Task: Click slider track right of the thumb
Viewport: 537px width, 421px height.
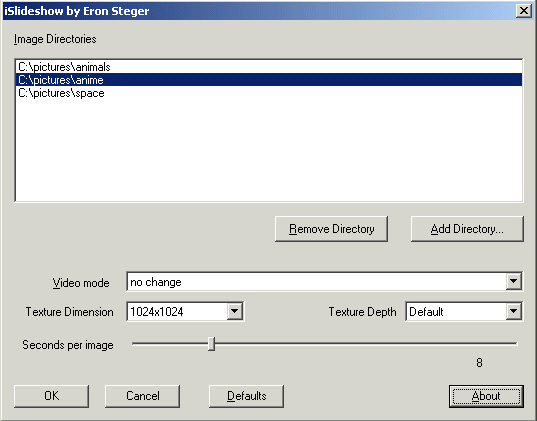Action: point(366,343)
